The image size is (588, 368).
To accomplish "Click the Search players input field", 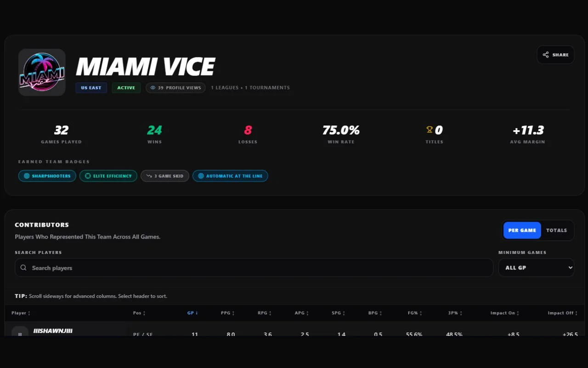I will pyautogui.click(x=254, y=268).
